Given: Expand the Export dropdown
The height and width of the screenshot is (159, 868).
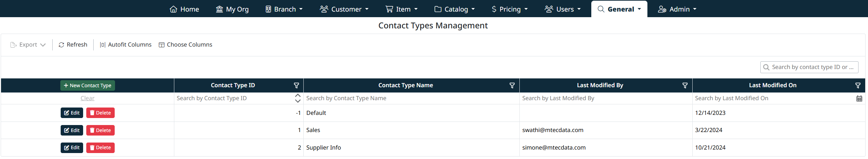Looking at the screenshot, I should [x=28, y=45].
